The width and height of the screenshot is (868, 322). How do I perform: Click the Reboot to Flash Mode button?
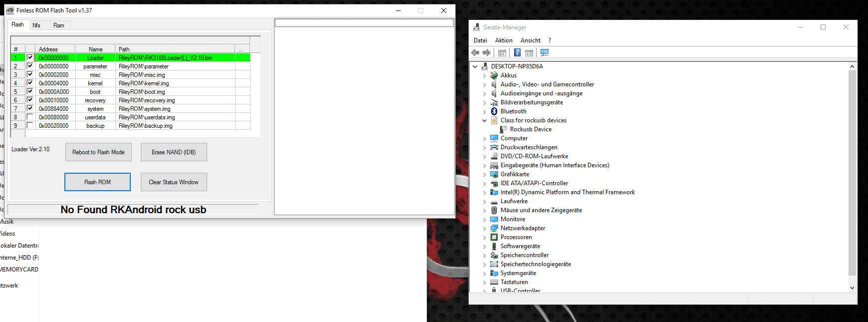click(x=98, y=152)
